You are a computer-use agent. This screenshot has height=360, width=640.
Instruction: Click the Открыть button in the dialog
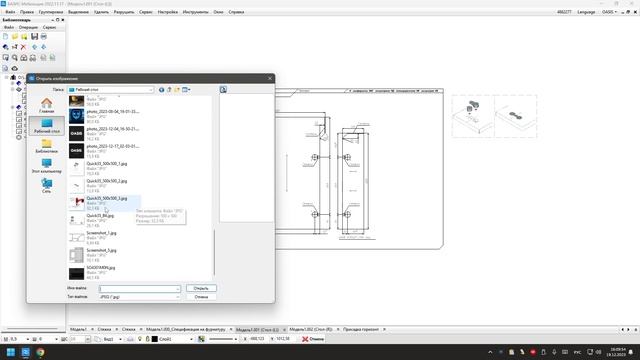click(201, 288)
